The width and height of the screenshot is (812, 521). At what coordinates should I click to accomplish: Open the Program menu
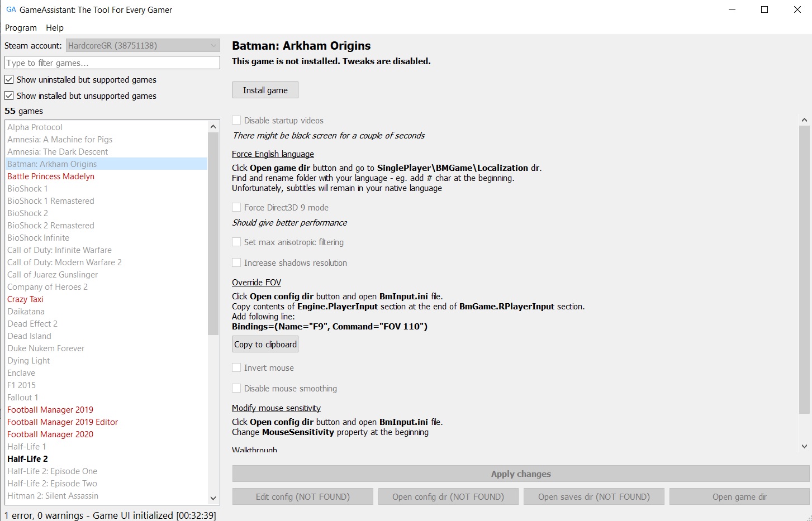(21, 27)
